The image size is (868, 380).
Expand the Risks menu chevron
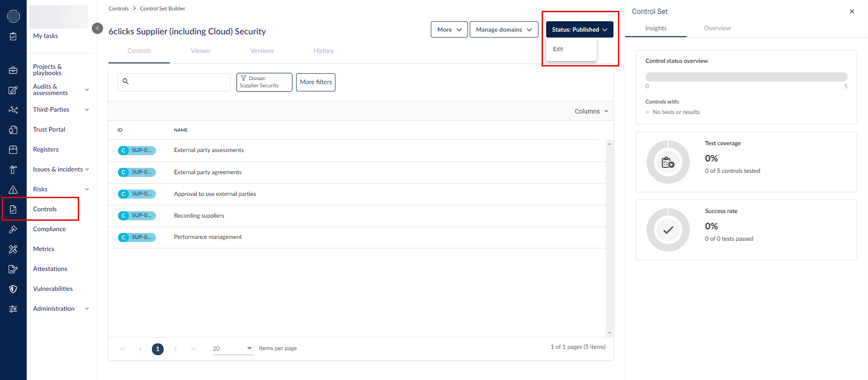pos(87,189)
